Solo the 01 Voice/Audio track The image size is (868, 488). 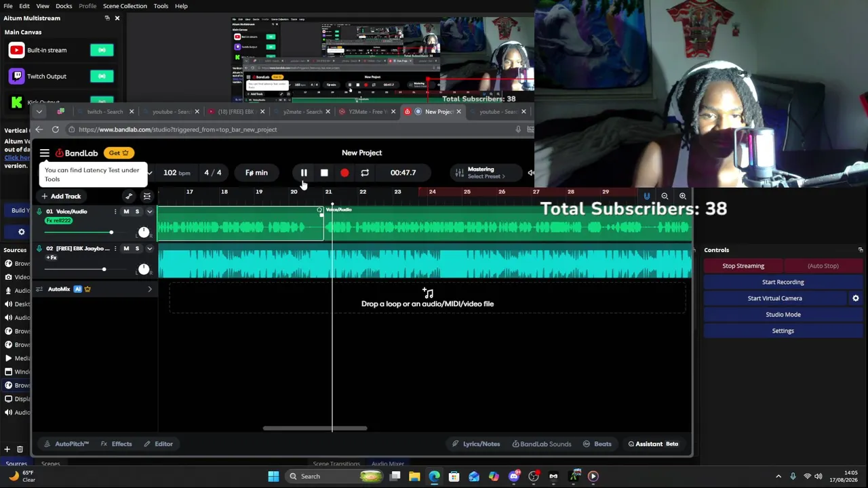tap(137, 211)
